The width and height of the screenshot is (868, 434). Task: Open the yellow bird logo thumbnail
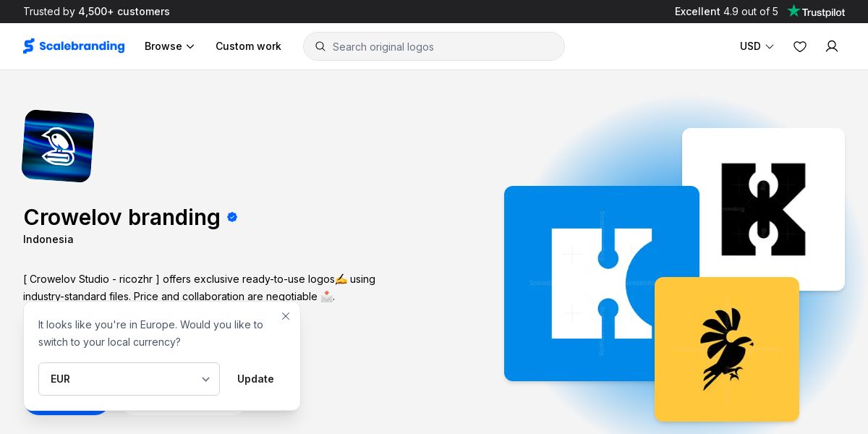(x=727, y=349)
